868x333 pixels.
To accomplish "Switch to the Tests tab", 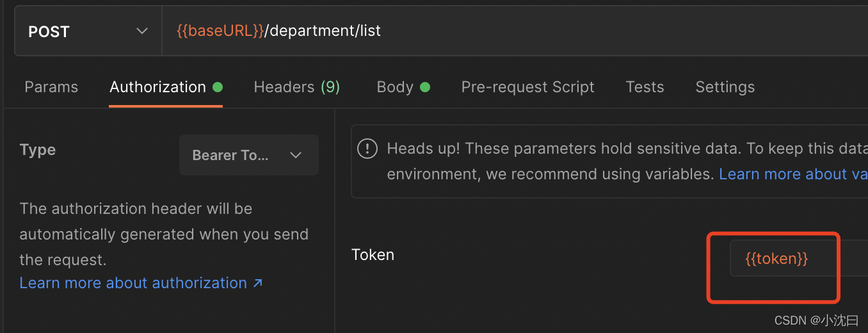I will coord(645,87).
